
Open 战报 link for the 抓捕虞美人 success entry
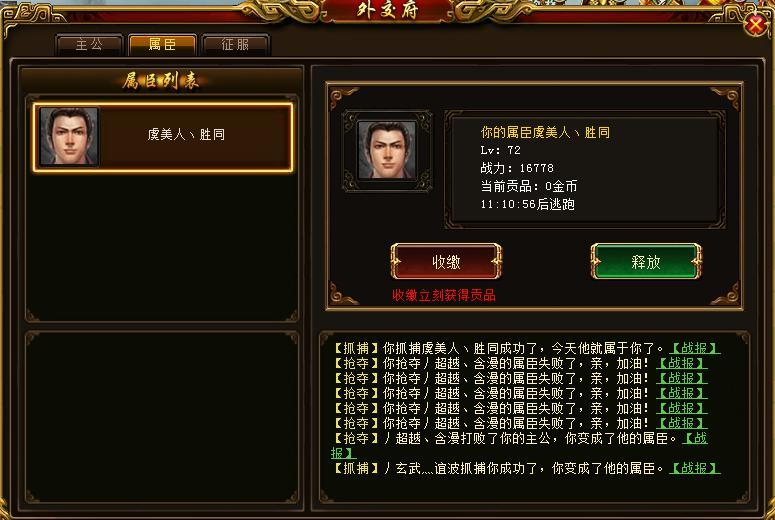pos(694,348)
